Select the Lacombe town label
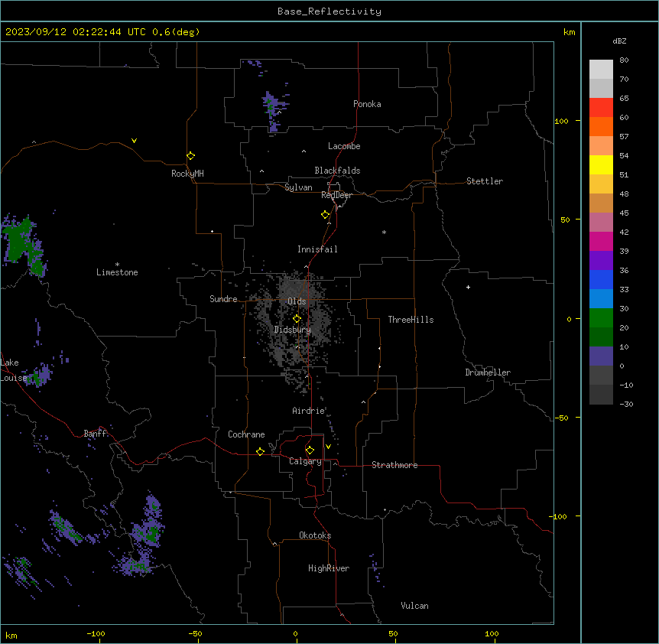The width and height of the screenshot is (659, 644). tap(344, 146)
